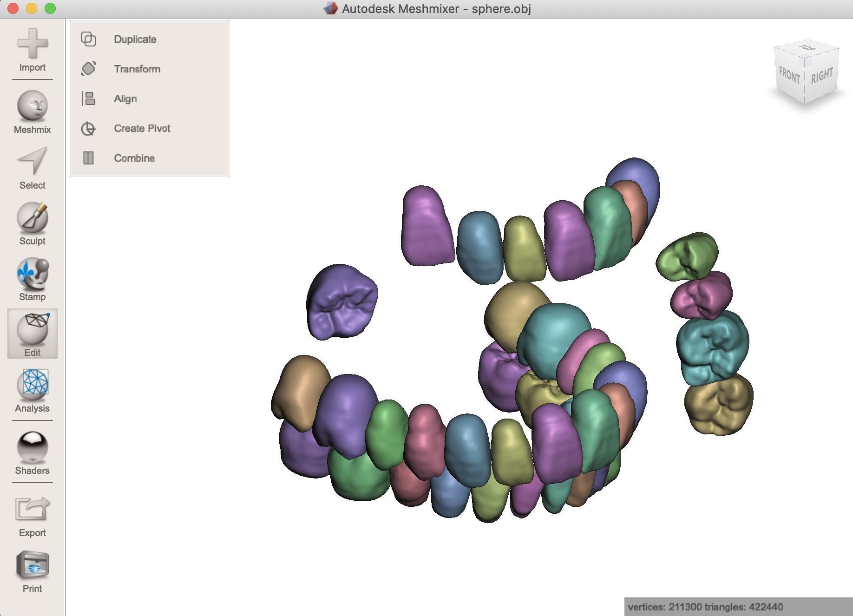Click the window title 'Autodesk Meshmixer - sphere.obj'
The height and width of the screenshot is (616, 853).
[x=436, y=9]
